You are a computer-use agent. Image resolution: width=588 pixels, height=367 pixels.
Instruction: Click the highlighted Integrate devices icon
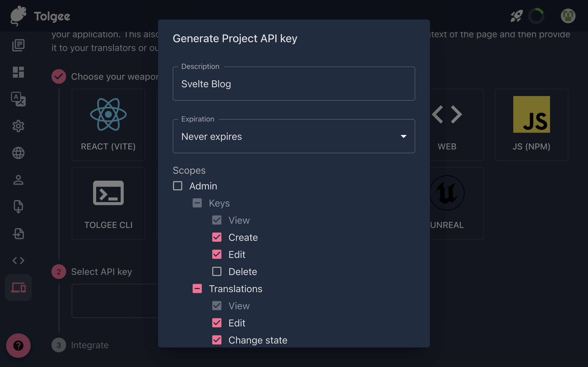point(18,287)
